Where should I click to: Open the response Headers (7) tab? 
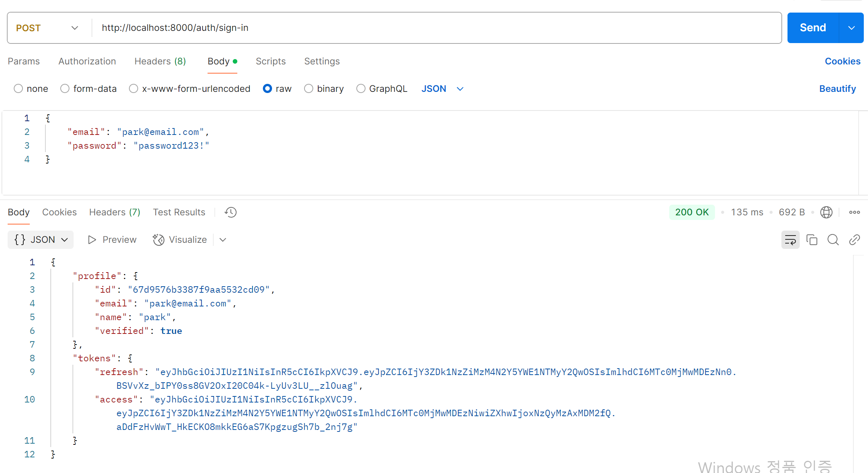pyautogui.click(x=114, y=212)
